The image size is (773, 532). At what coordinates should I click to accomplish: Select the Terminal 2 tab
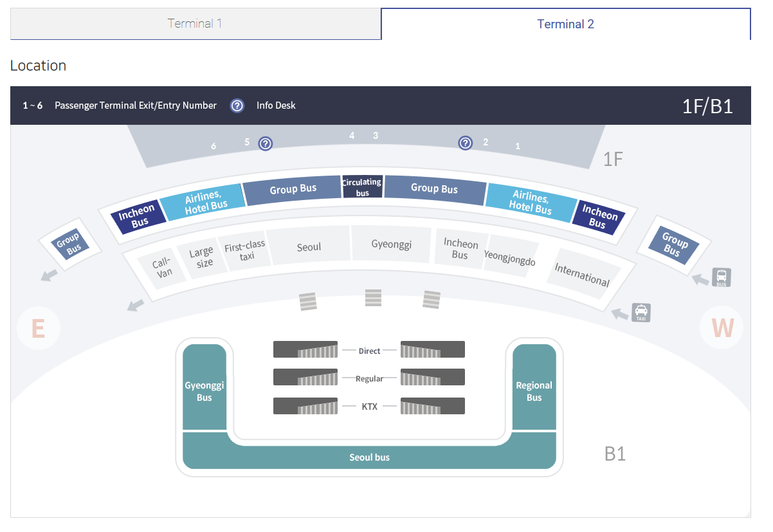coord(565,24)
